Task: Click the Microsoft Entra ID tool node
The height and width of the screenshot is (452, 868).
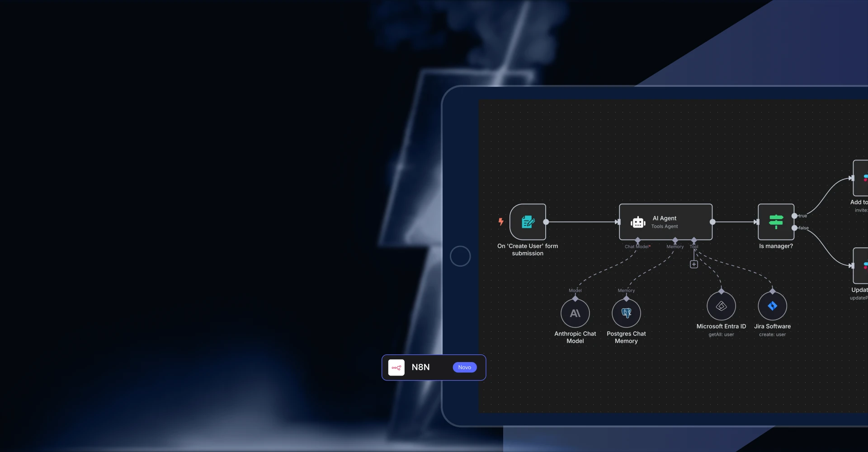Action: click(721, 306)
